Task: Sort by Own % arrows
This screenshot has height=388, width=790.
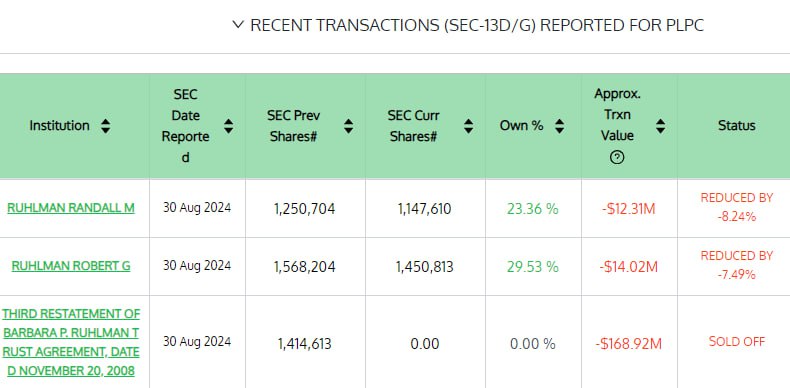Action: pyautogui.click(x=559, y=126)
